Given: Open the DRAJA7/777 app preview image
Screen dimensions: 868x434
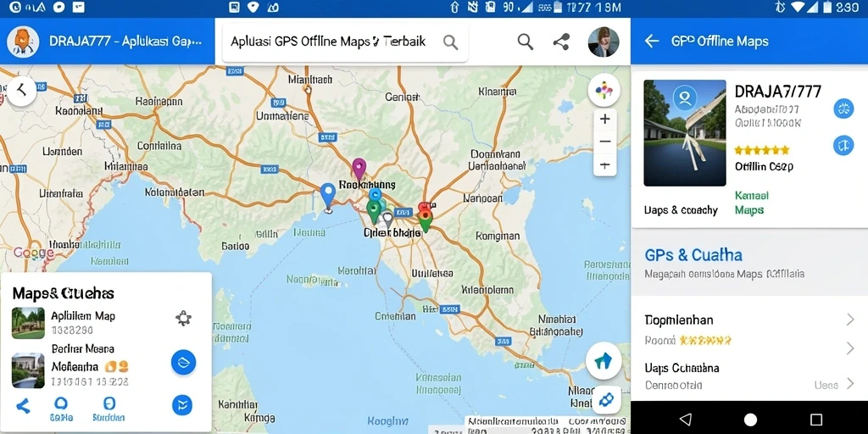Looking at the screenshot, I should coord(685,133).
